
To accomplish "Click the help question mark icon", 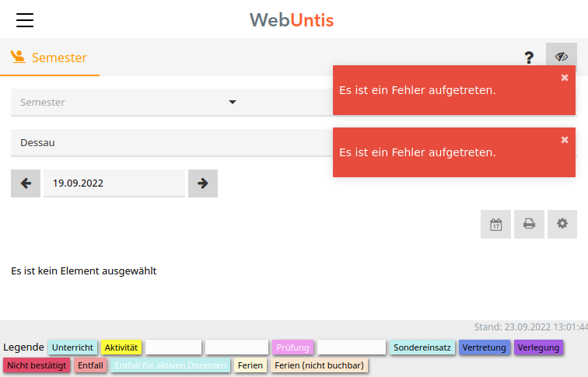I will [x=529, y=58].
